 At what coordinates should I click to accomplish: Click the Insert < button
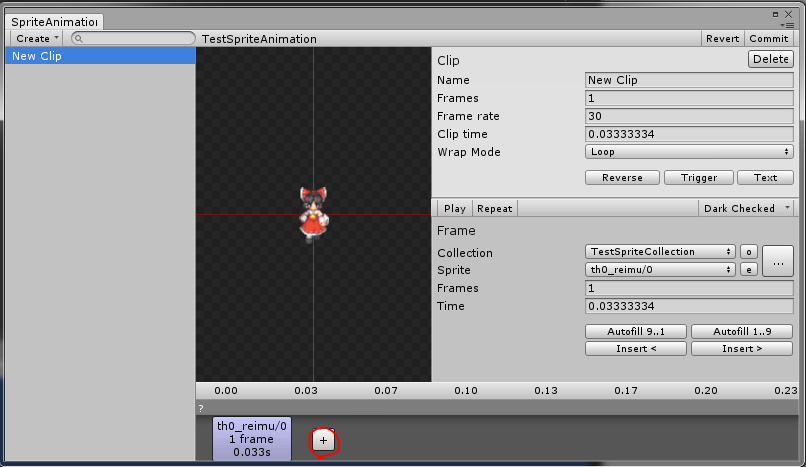point(636,349)
